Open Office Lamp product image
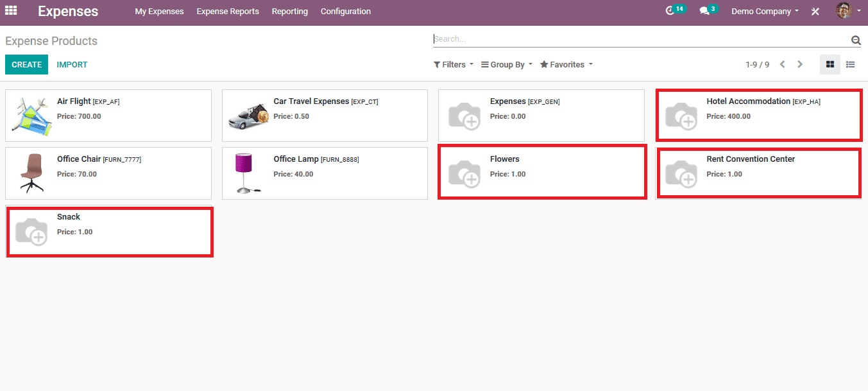Viewport: 868px width, 391px height. tap(247, 173)
